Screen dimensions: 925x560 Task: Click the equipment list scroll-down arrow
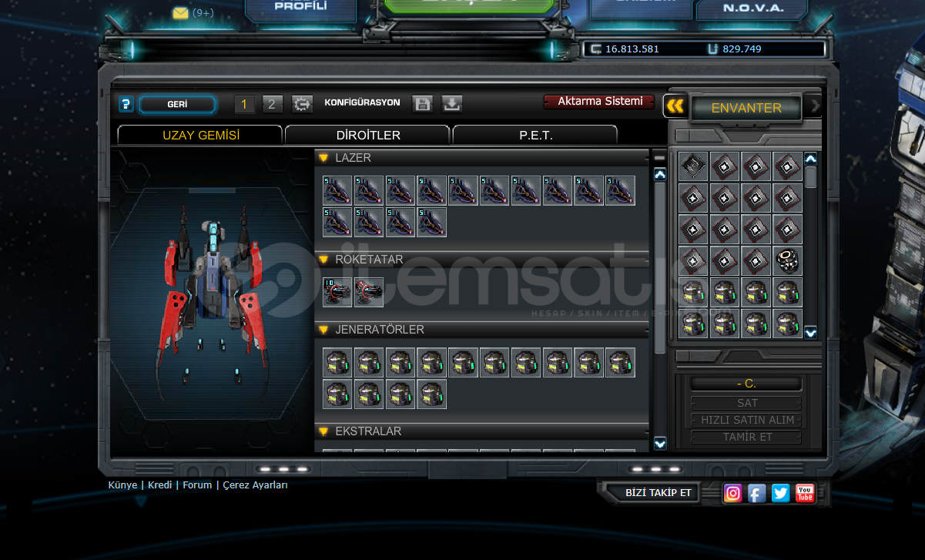[659, 443]
